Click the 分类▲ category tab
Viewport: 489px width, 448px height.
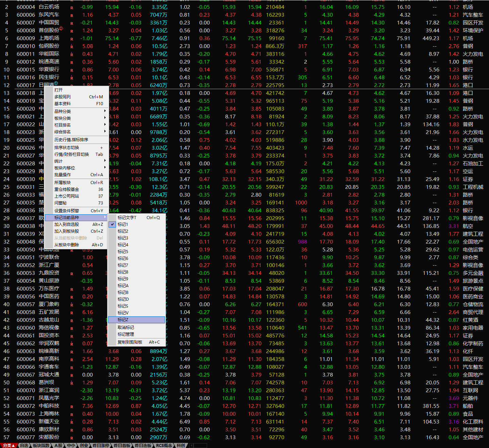point(9,445)
